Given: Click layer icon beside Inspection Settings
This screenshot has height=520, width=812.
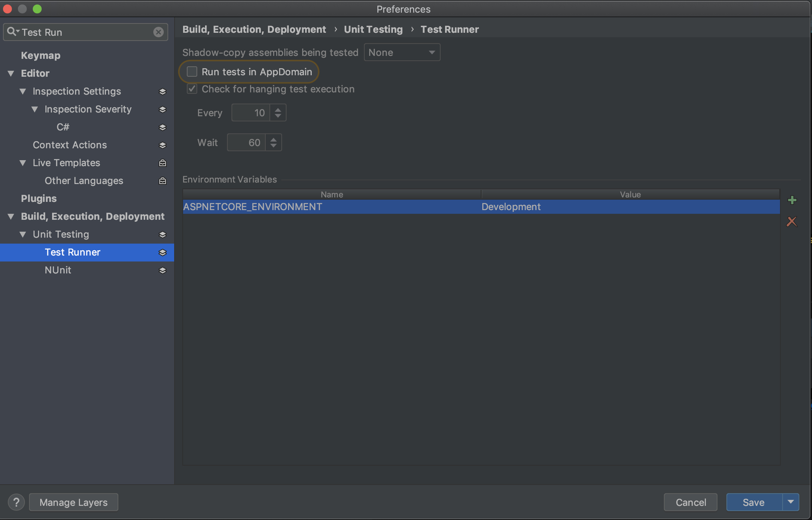Looking at the screenshot, I should [162, 92].
